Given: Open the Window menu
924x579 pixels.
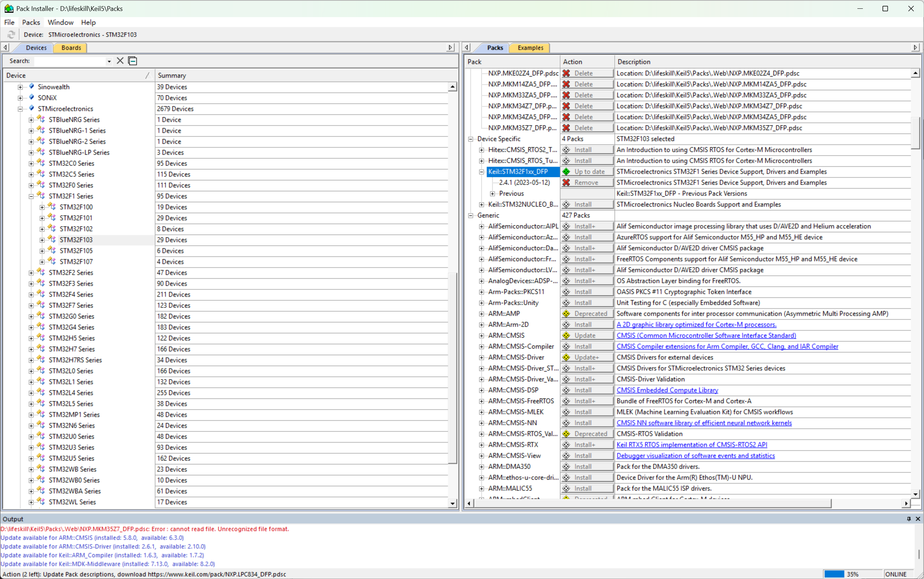Looking at the screenshot, I should [60, 22].
